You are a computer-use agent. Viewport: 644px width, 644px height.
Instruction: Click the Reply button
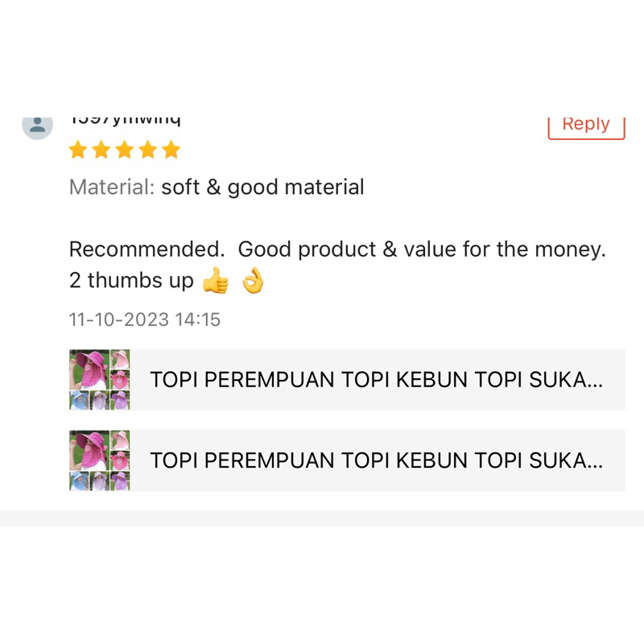pos(586,128)
